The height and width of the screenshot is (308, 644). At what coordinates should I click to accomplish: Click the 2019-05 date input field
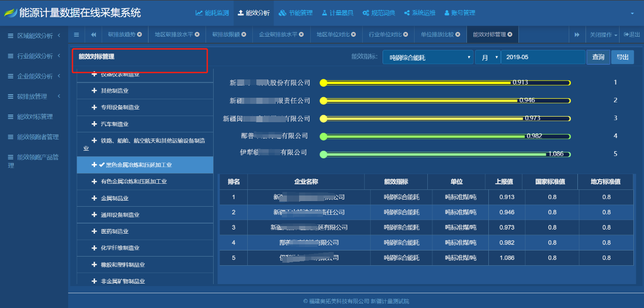(542, 57)
